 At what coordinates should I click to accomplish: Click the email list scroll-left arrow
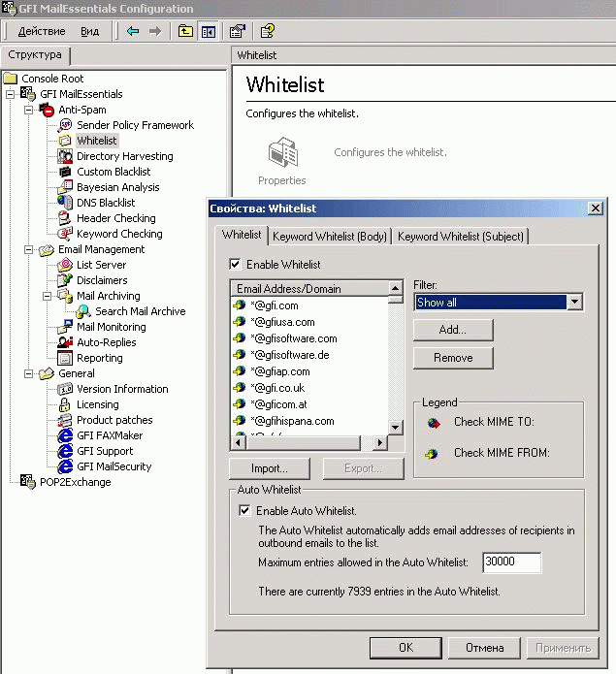(239, 442)
